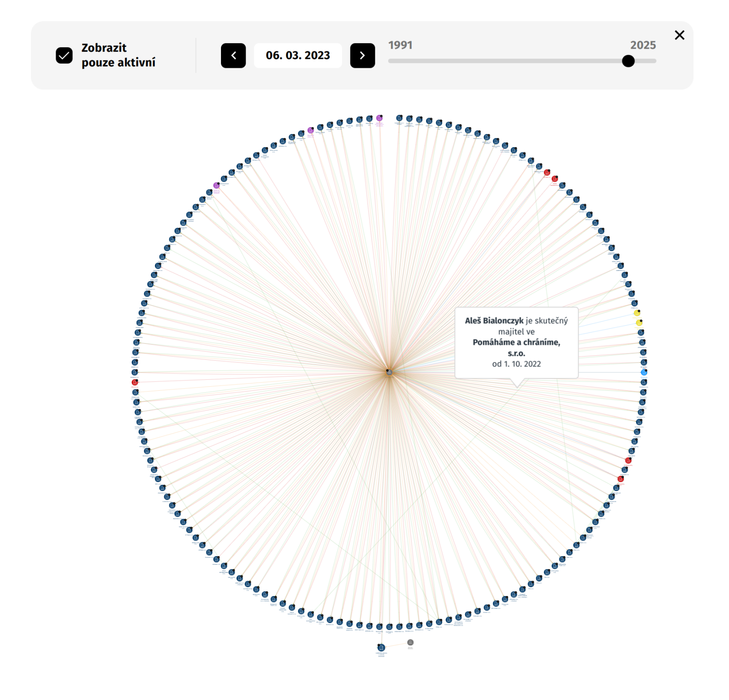The width and height of the screenshot is (729, 700).
Task: Click the blue company node hanging below the circle
Action: (381, 648)
